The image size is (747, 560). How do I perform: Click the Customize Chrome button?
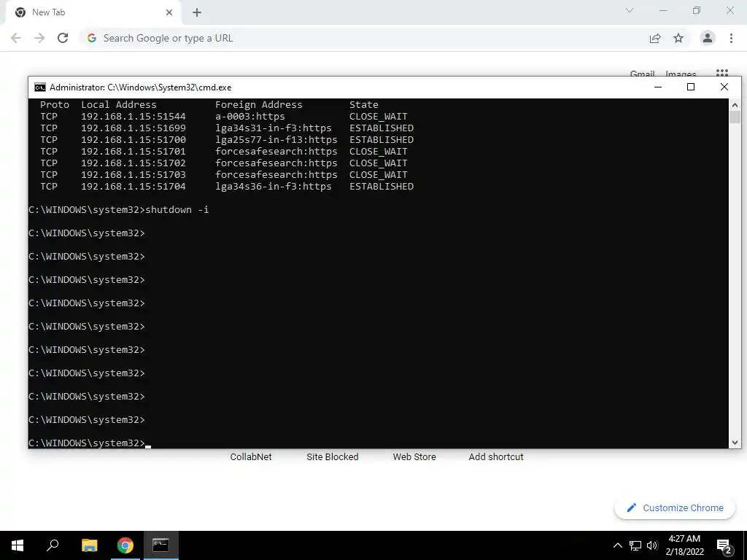tap(674, 507)
